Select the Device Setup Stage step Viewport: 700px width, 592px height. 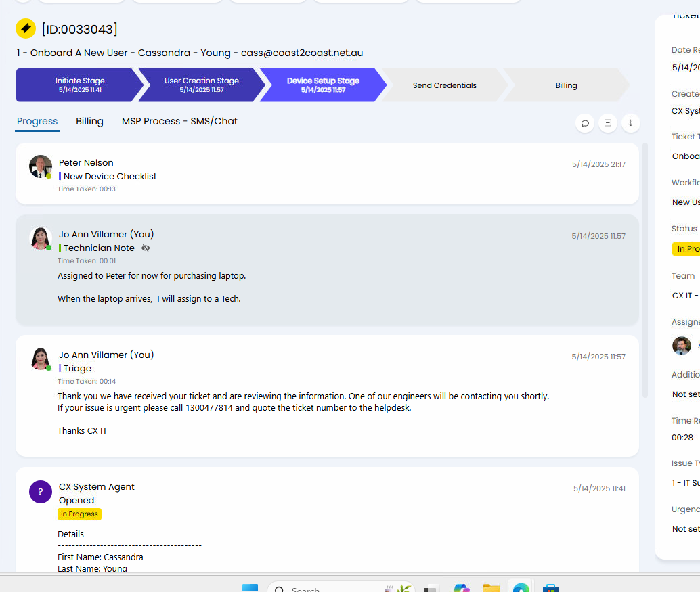[323, 85]
